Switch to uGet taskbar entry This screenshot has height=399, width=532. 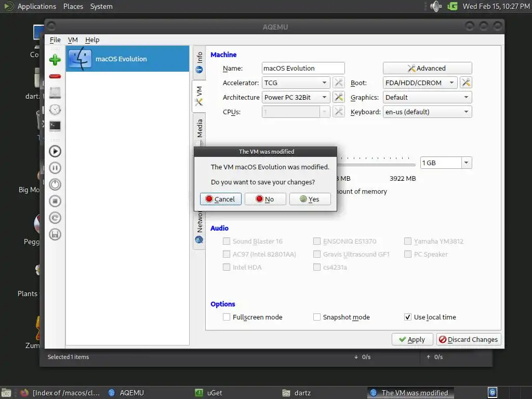pyautogui.click(x=209, y=393)
